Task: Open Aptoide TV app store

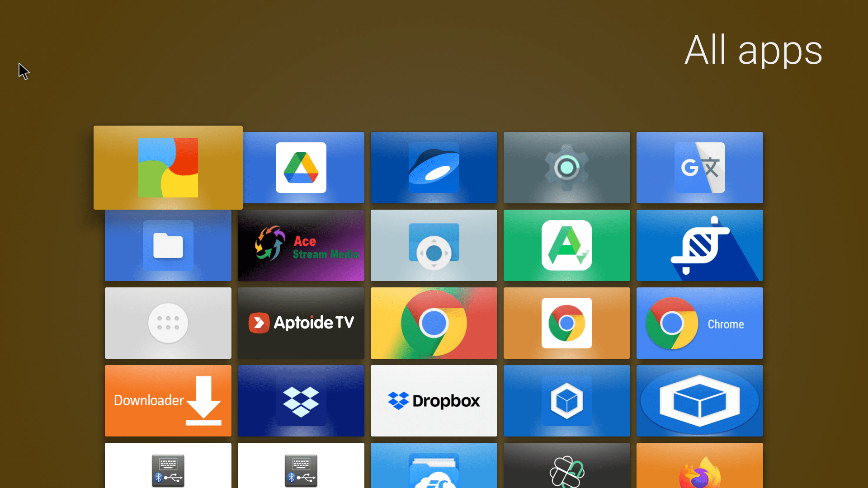Action: [x=301, y=323]
